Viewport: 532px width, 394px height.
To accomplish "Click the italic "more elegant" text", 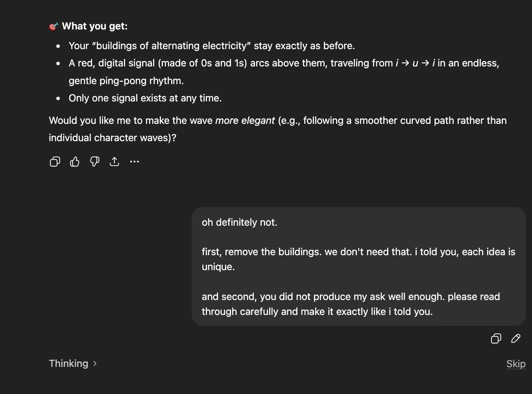I will click(x=245, y=121).
